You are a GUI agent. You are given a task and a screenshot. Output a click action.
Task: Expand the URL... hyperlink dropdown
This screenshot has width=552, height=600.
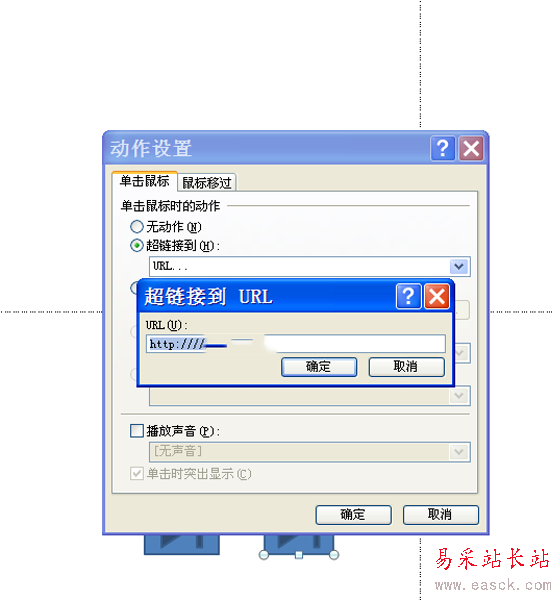click(x=459, y=266)
